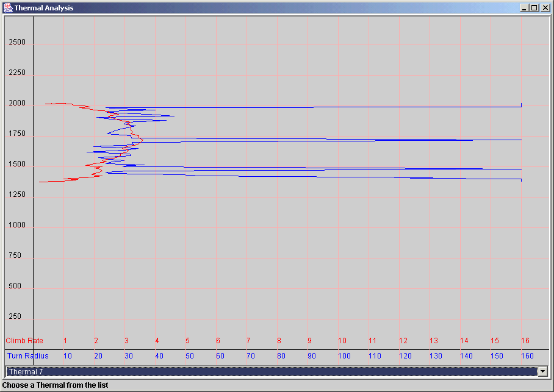This screenshot has width=554, height=392.
Task: Click the red Climb Rate axis label
Action: point(24,341)
